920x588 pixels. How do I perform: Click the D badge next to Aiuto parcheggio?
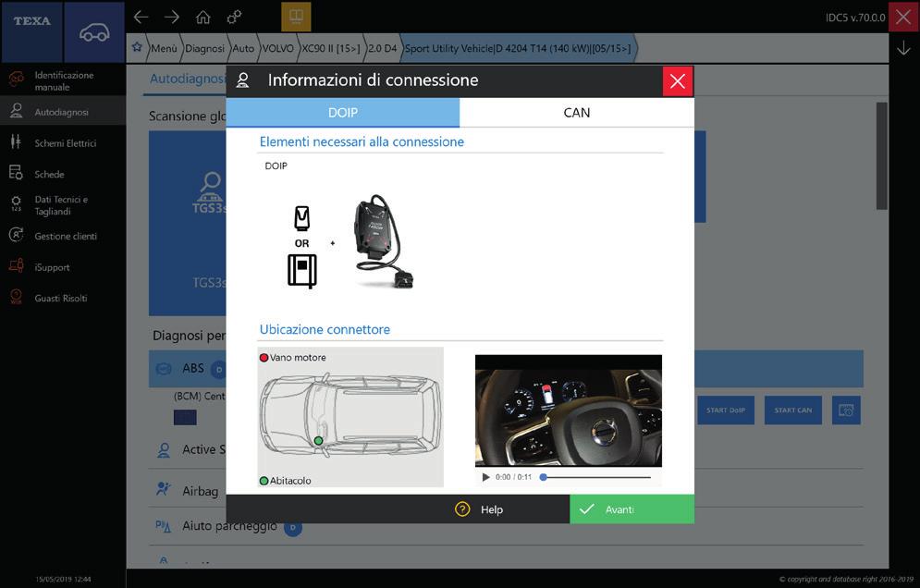[x=293, y=527]
